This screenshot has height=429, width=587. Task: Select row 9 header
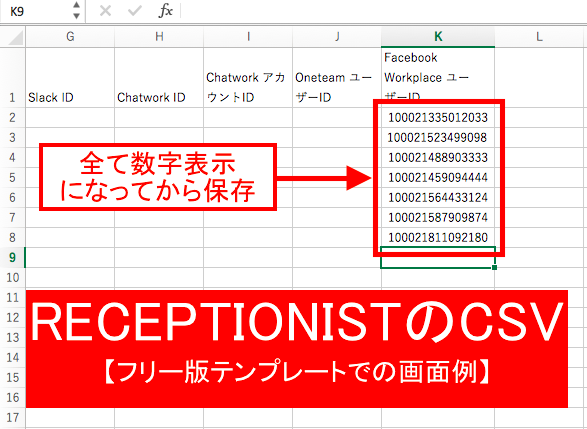coord(12,258)
